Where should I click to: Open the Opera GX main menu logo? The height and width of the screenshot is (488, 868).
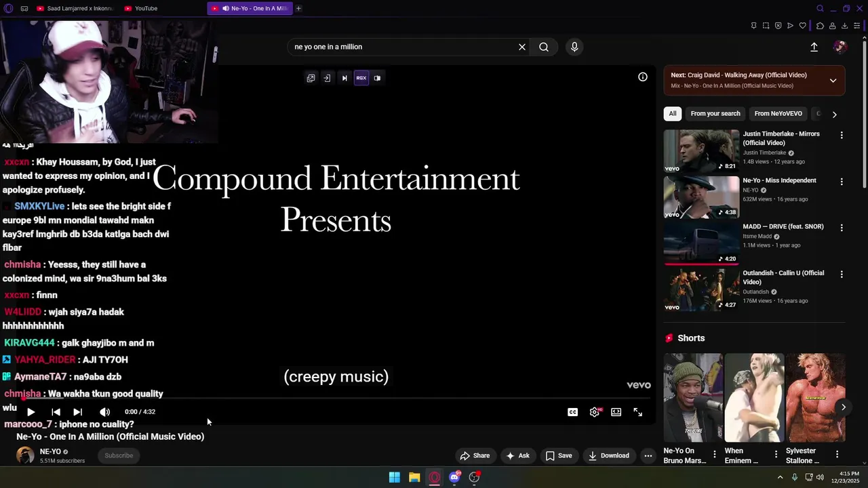pyautogui.click(x=9, y=8)
